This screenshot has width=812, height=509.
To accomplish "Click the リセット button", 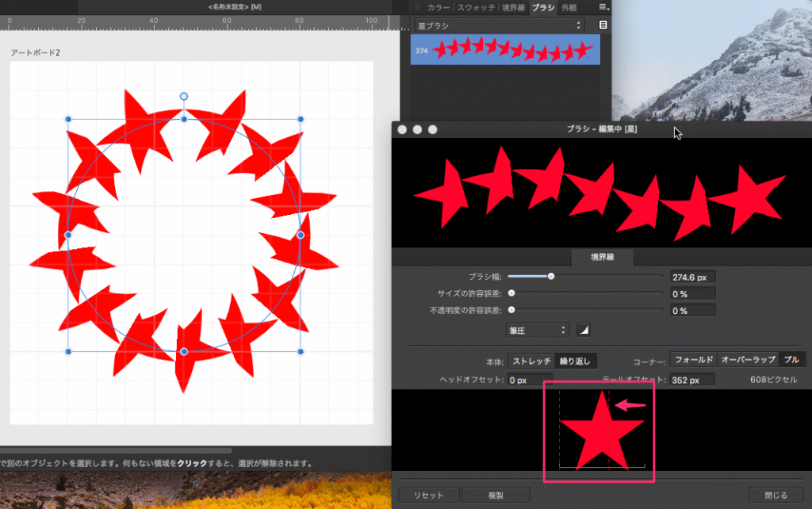I will 427,495.
